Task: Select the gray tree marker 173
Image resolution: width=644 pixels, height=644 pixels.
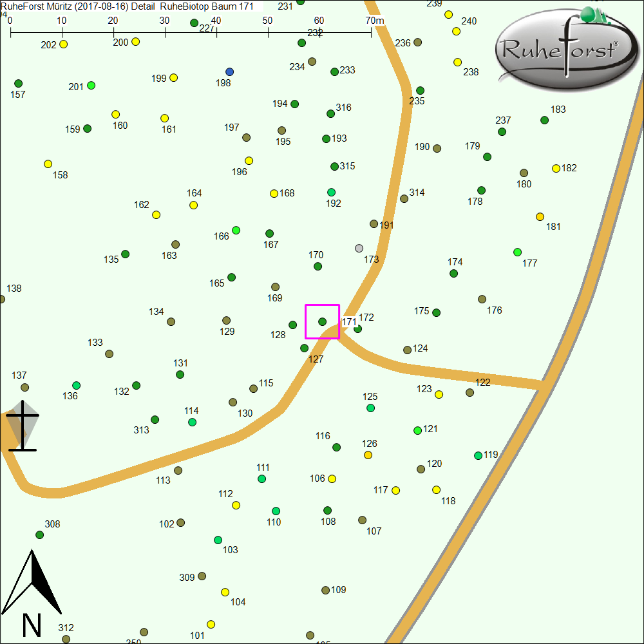Action: 359,248
